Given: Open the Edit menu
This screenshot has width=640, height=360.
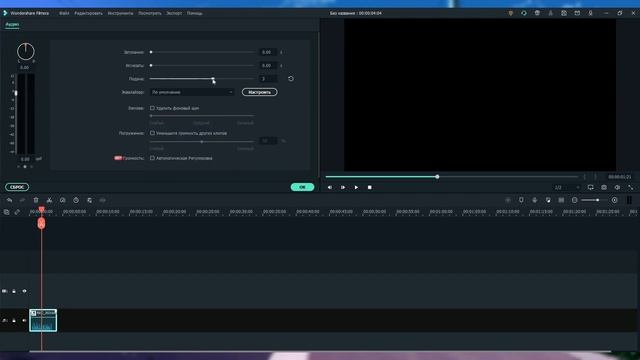Looking at the screenshot, I should tap(88, 13).
